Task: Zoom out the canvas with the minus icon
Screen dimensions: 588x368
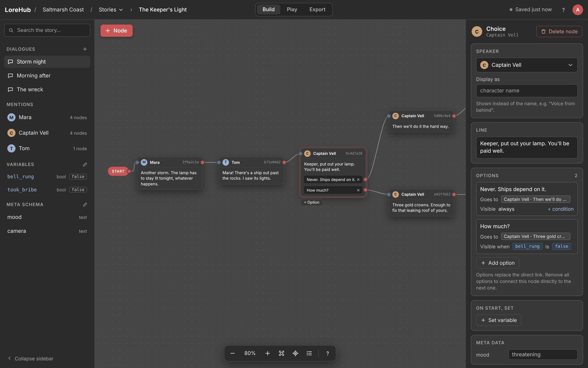Action: pos(232,353)
